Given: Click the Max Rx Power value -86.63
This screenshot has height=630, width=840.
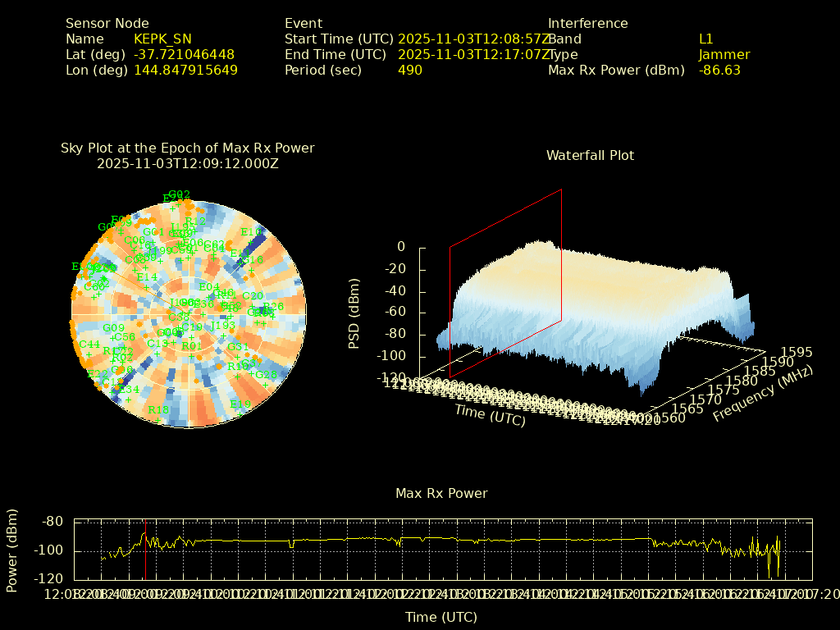Looking at the screenshot, I should 719,70.
